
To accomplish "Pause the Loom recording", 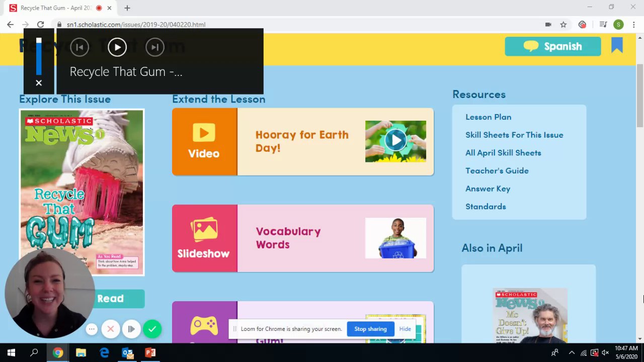I will click(x=131, y=329).
